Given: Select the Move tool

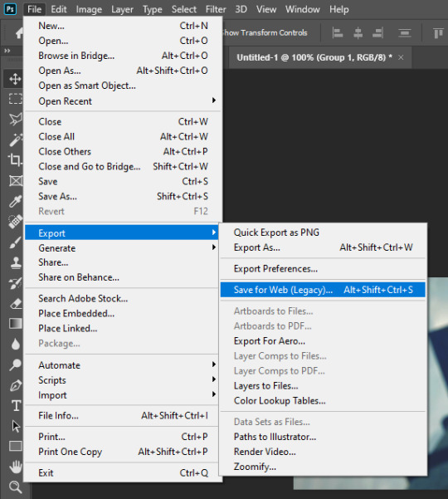Looking at the screenshot, I should tap(15, 79).
